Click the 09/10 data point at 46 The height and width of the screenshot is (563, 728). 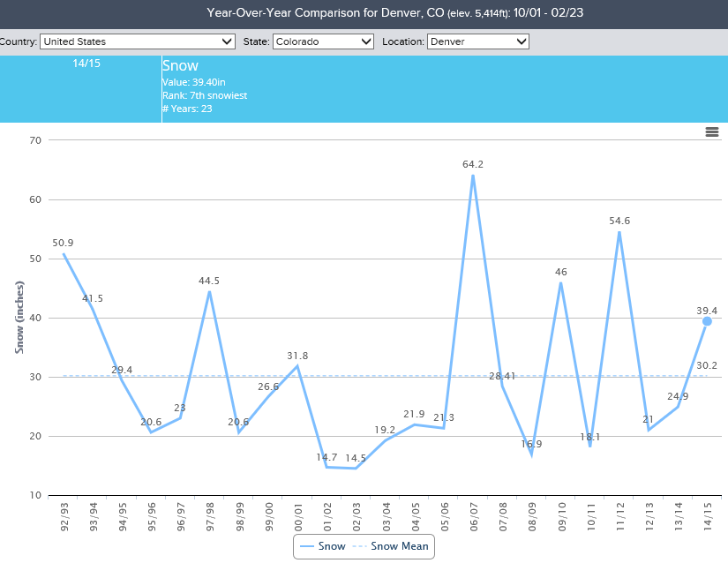click(561, 282)
